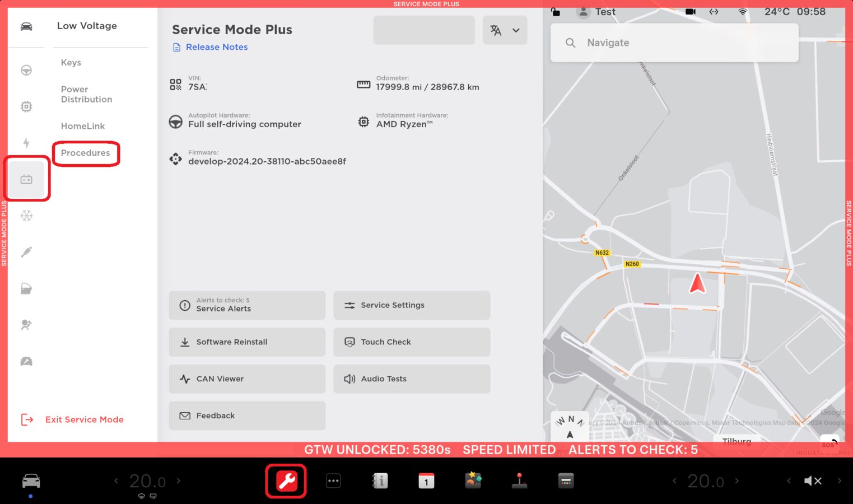Viewport: 853px width, 504px height.
Task: Open the low voltage battery sidebar icon
Action: [26, 179]
